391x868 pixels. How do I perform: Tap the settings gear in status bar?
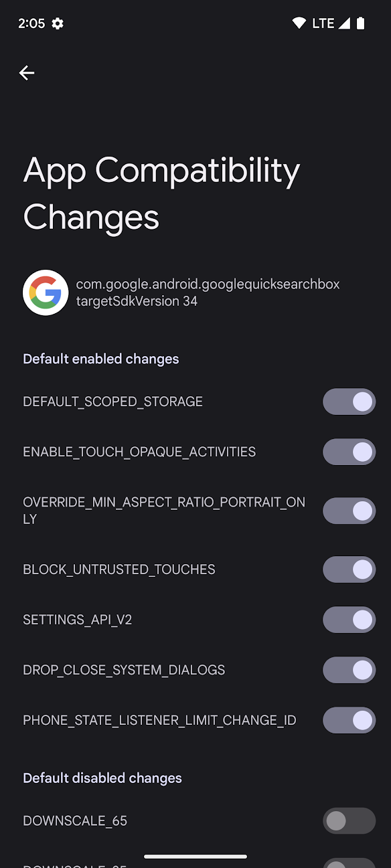[x=58, y=23]
